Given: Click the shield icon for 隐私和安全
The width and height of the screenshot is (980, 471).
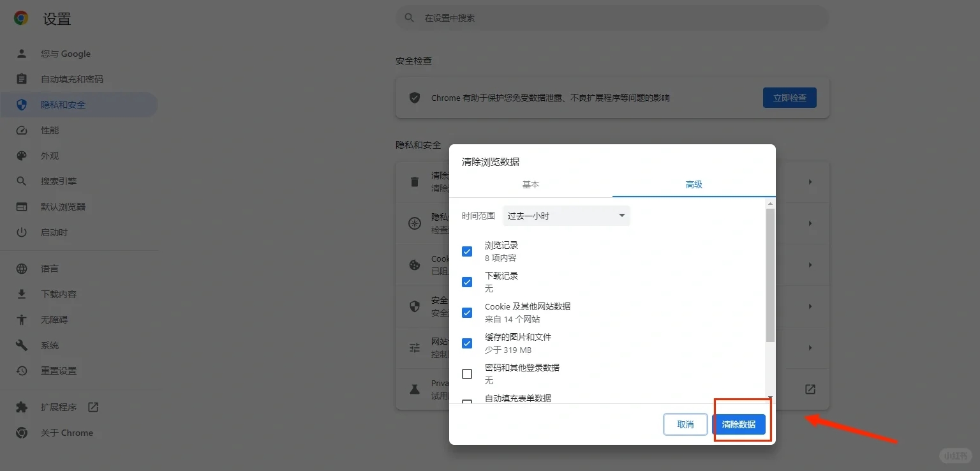Looking at the screenshot, I should pyautogui.click(x=22, y=105).
